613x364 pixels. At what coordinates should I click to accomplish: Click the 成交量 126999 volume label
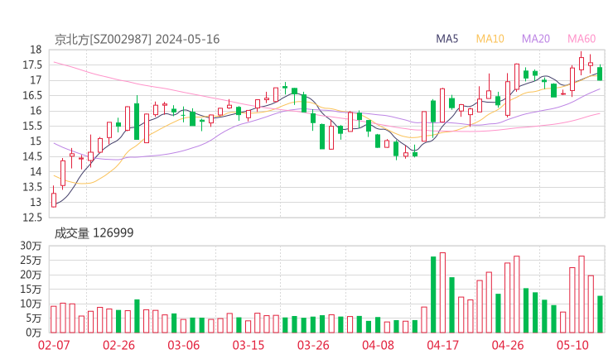coord(94,233)
